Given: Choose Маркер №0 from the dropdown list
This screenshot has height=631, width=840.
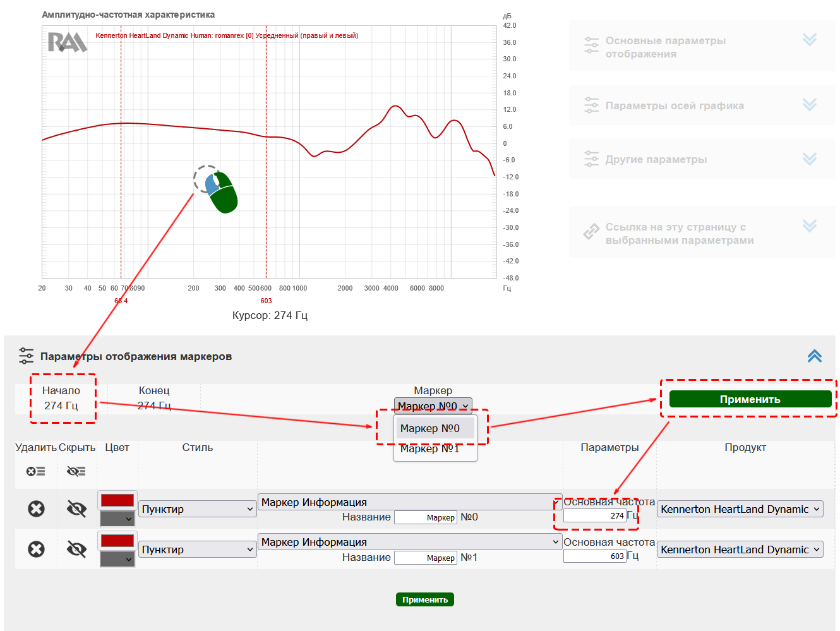Looking at the screenshot, I should click(x=435, y=428).
